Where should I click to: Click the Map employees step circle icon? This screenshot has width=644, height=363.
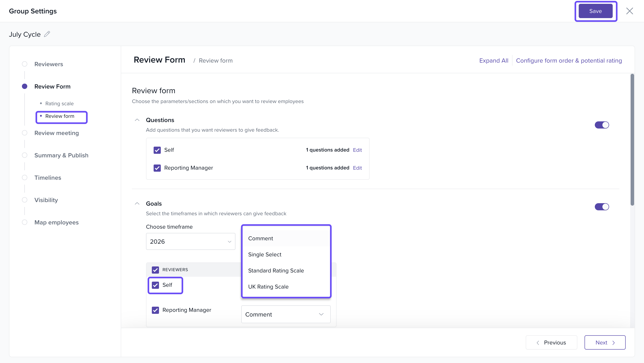coord(25,222)
